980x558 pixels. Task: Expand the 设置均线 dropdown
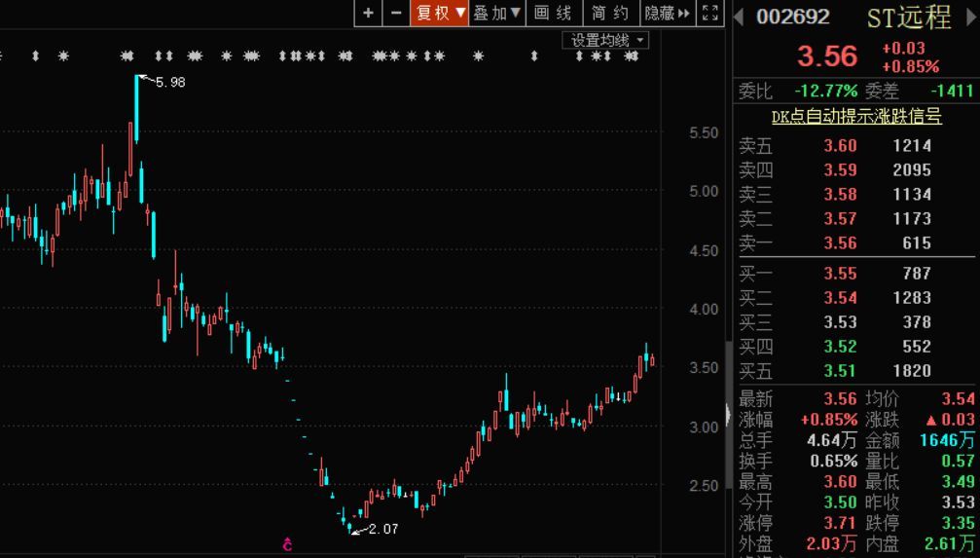click(605, 41)
